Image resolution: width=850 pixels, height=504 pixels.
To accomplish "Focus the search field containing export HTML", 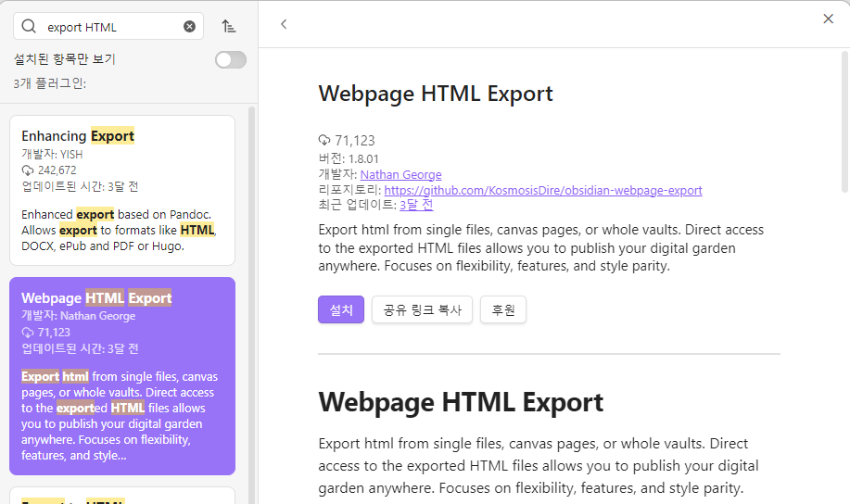I will pyautogui.click(x=108, y=27).
